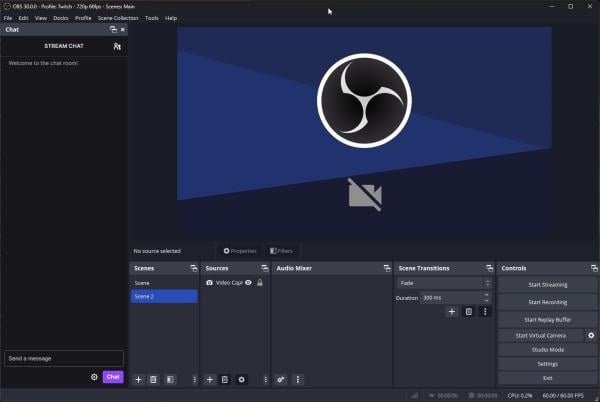Open the Docks menu
Screen dimensions: 600x402
click(61, 18)
